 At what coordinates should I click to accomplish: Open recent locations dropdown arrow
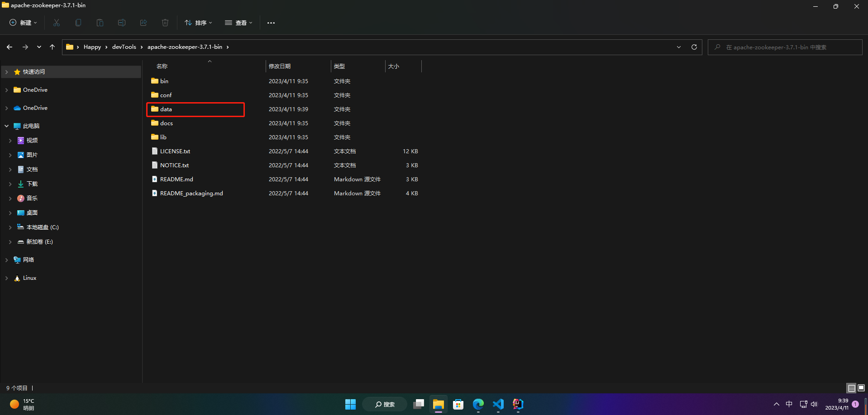[x=39, y=47]
